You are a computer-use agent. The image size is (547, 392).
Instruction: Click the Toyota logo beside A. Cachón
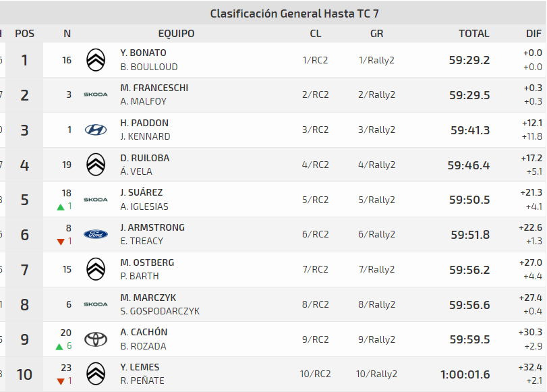tap(96, 339)
